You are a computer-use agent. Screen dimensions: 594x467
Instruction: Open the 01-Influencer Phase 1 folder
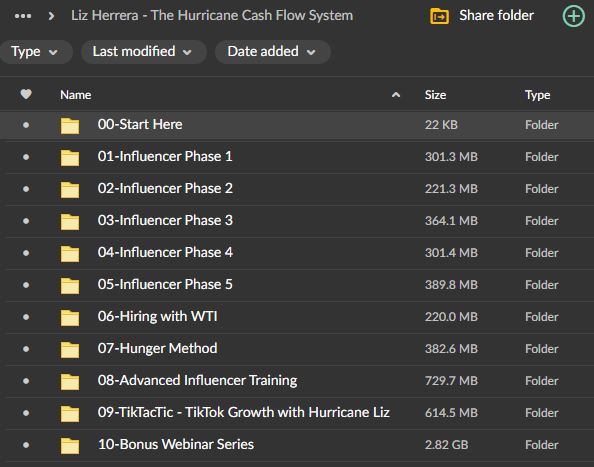point(165,156)
